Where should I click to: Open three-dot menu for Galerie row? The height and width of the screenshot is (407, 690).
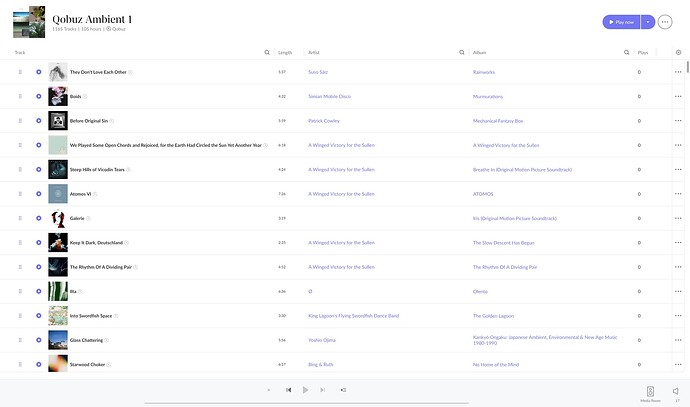pos(678,218)
